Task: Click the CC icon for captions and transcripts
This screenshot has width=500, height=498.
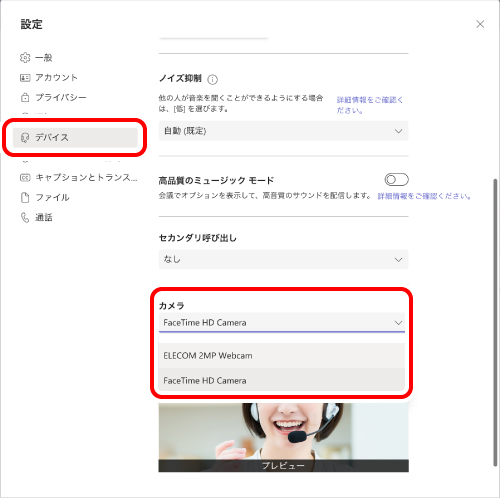Action: click(25, 178)
